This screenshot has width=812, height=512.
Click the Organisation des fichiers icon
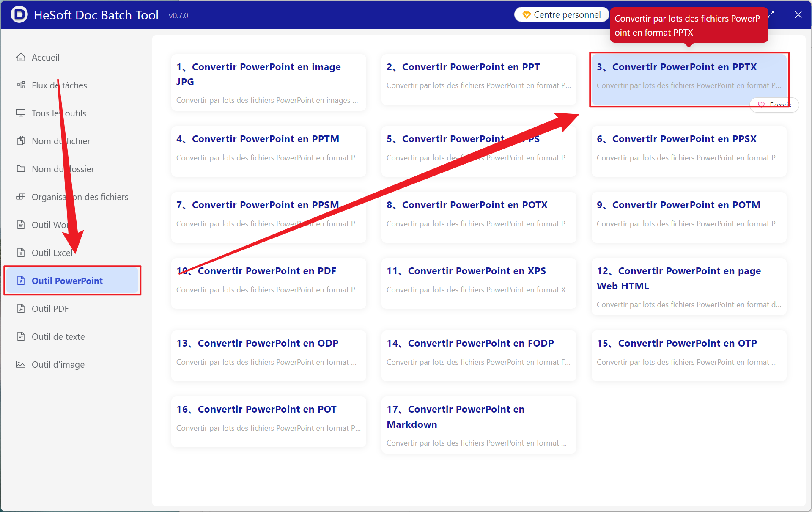pos(21,197)
